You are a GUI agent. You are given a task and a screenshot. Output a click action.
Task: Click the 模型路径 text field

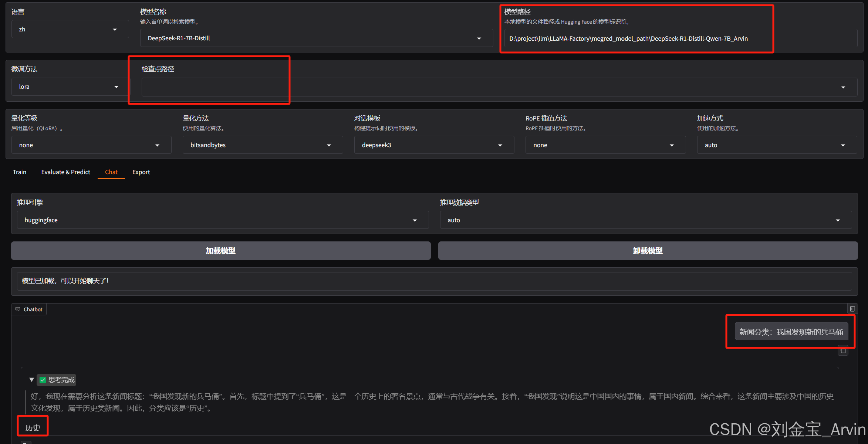point(680,38)
